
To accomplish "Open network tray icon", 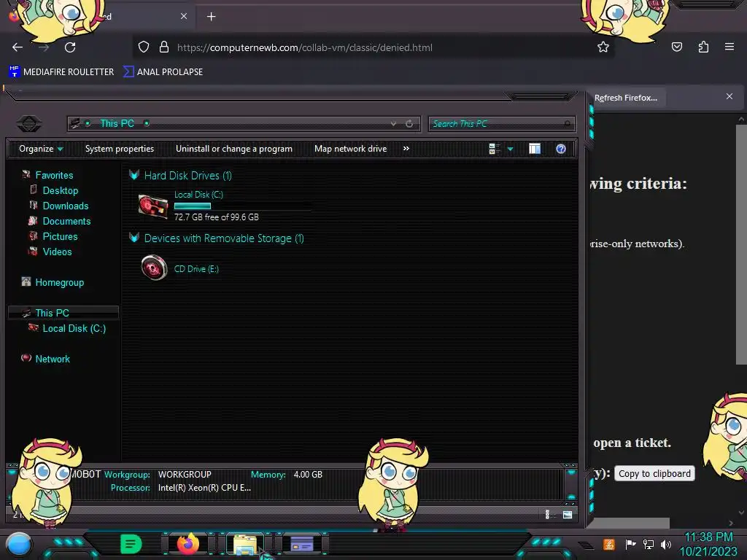I will click(648, 544).
